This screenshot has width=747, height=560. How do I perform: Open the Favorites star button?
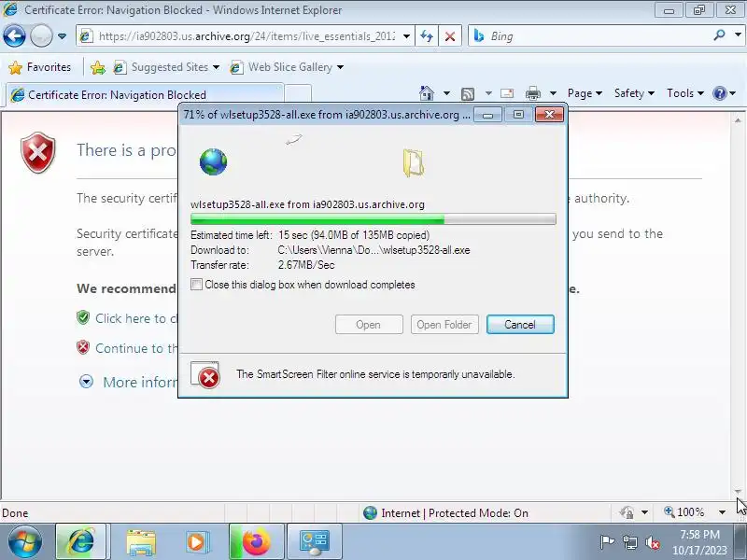[x=40, y=67]
